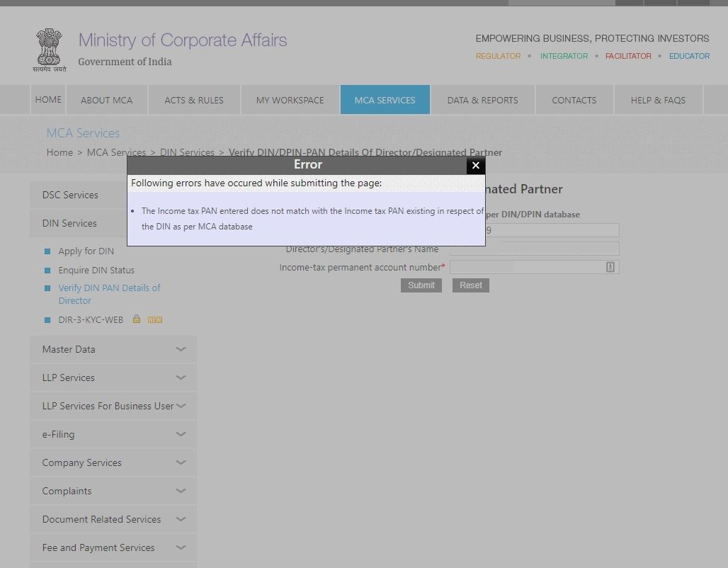The height and width of the screenshot is (568, 728).
Task: Expand the e-Filing sidebar section
Action: pyautogui.click(x=181, y=434)
